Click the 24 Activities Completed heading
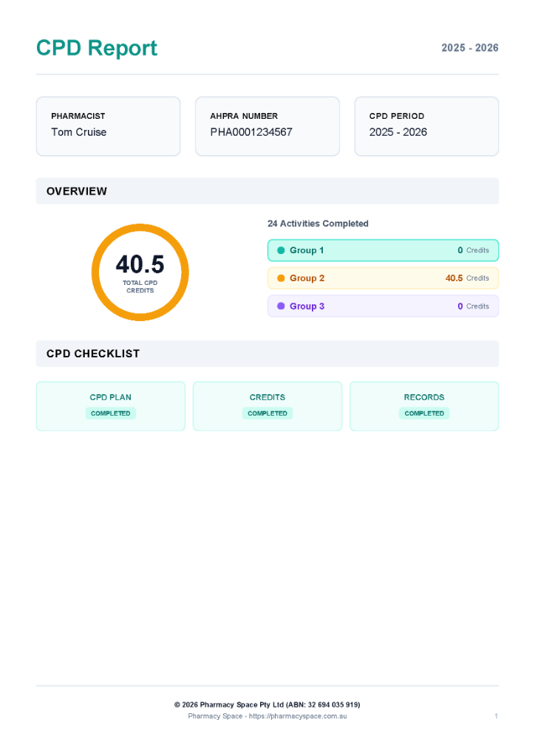The image size is (535, 756). tap(318, 224)
